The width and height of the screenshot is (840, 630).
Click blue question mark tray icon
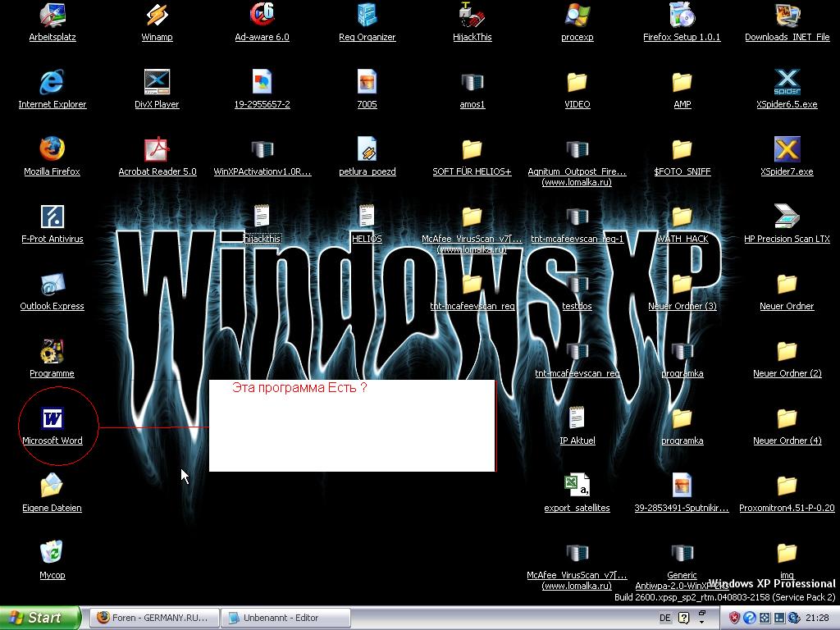click(x=750, y=619)
